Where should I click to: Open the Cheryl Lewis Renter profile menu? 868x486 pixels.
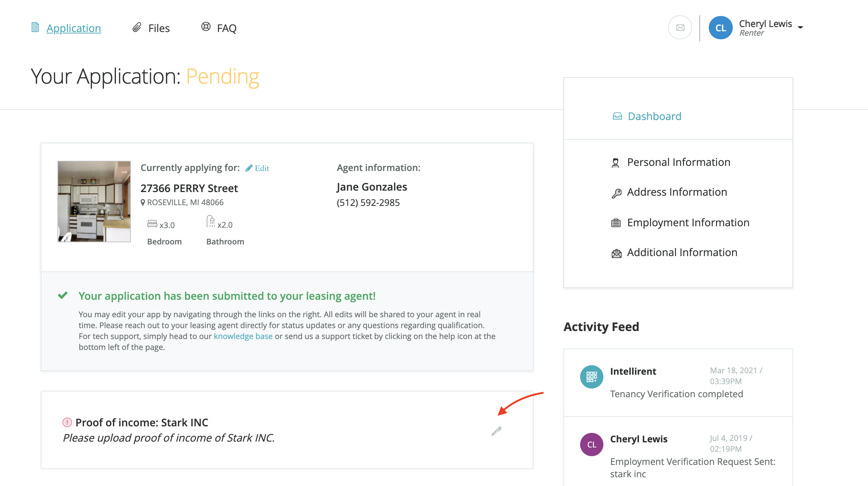coord(765,28)
